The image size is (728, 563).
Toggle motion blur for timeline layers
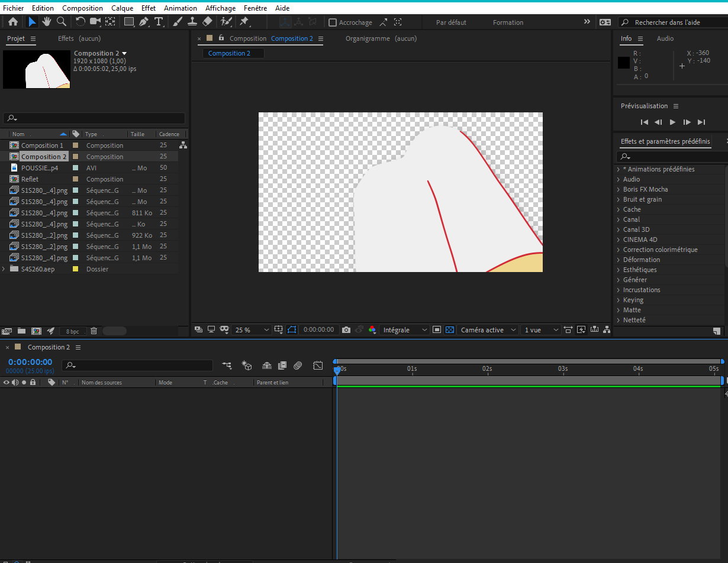298,366
